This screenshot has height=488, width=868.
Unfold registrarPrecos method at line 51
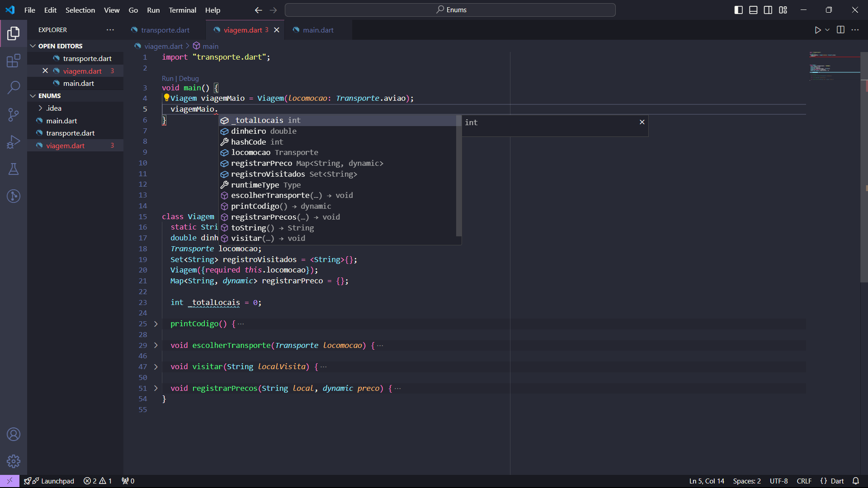[x=156, y=388]
